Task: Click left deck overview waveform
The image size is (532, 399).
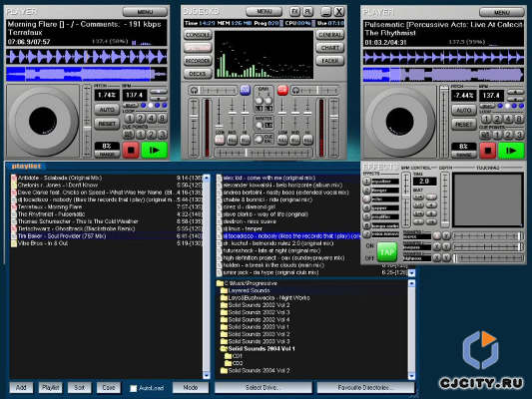Action: click(87, 74)
